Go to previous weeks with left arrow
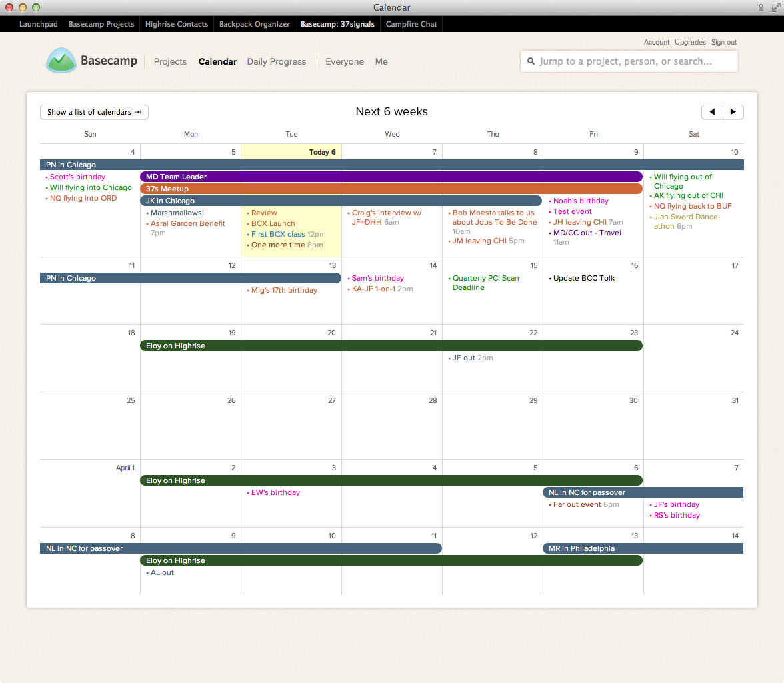 point(712,112)
